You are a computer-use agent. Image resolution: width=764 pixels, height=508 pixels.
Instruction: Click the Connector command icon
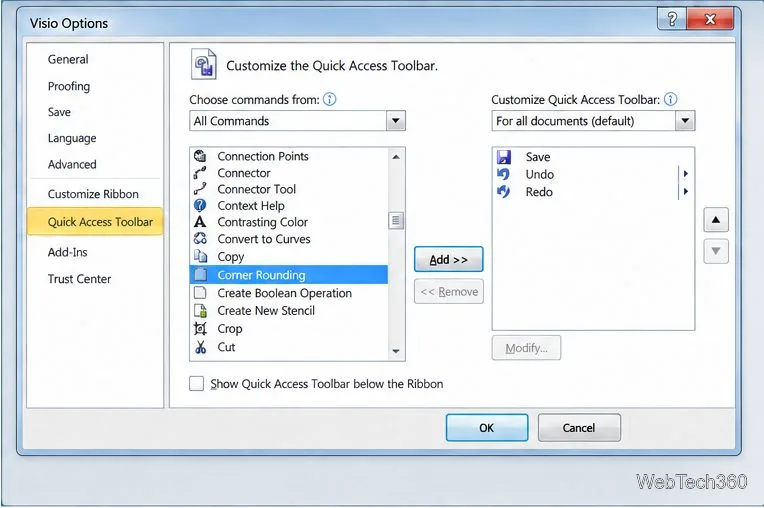[200, 173]
